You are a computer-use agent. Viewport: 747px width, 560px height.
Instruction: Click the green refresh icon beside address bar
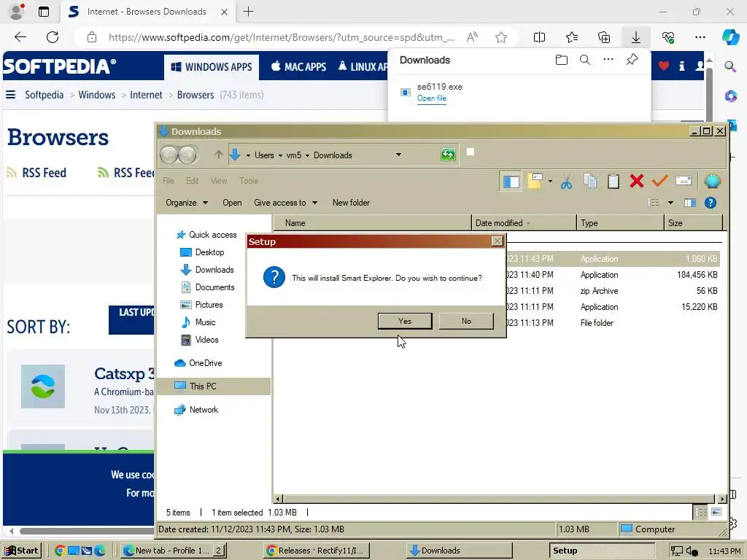[x=448, y=155]
